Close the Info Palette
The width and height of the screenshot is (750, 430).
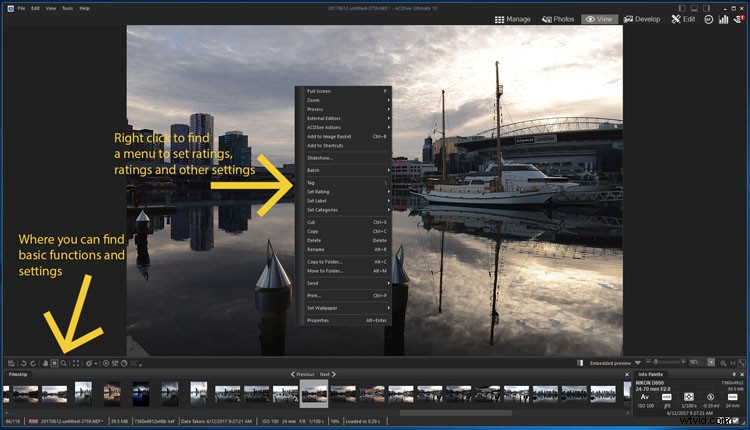[742, 375]
